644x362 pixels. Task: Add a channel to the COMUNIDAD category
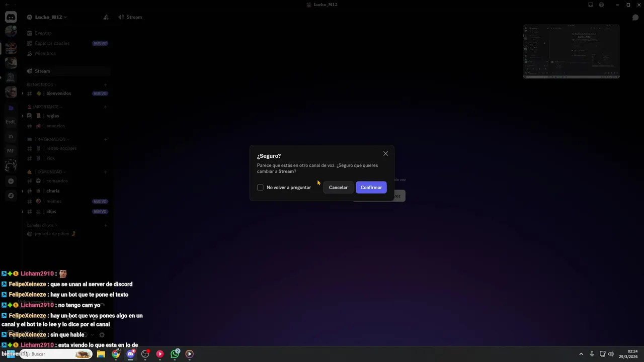click(x=106, y=172)
